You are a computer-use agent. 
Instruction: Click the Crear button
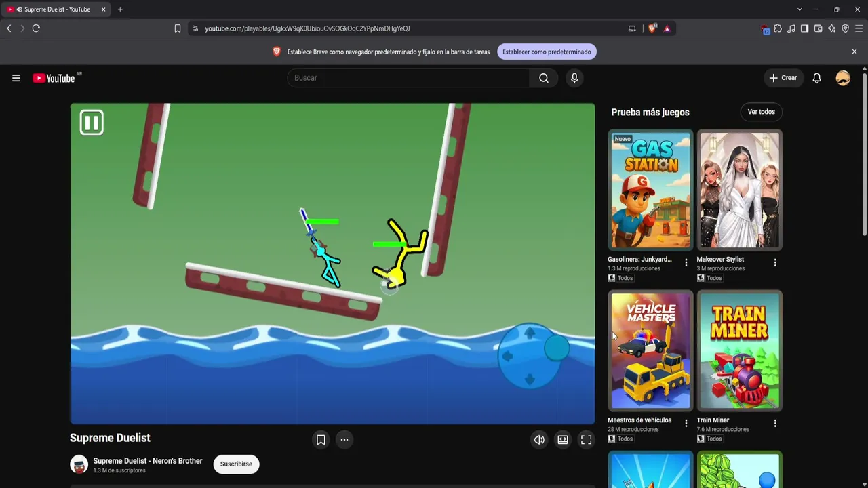coord(783,78)
